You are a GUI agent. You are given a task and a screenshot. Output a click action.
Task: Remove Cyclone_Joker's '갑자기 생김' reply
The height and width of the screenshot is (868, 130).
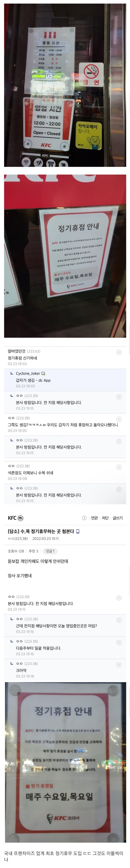tap(119, 374)
